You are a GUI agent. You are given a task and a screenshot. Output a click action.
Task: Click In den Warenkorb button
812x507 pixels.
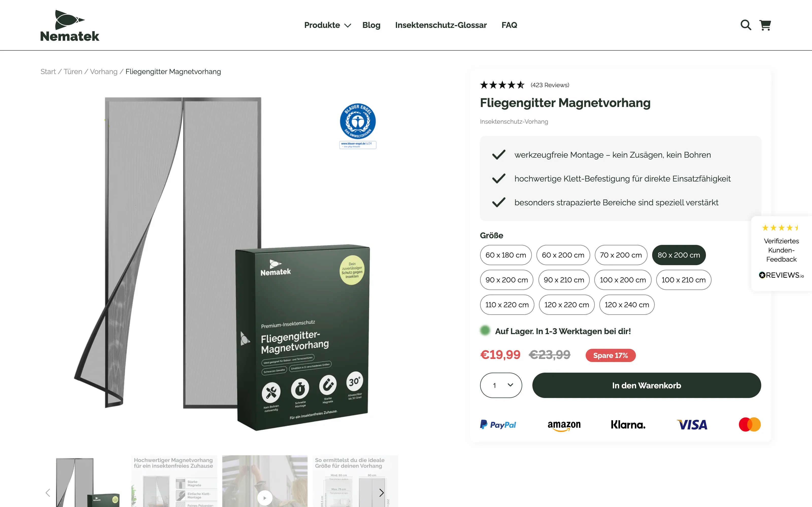click(x=646, y=385)
